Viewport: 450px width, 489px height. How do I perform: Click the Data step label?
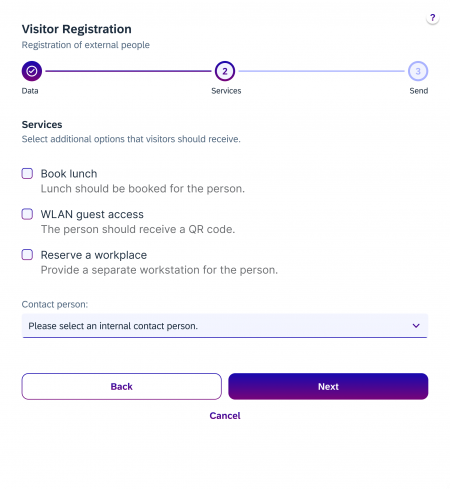click(30, 91)
